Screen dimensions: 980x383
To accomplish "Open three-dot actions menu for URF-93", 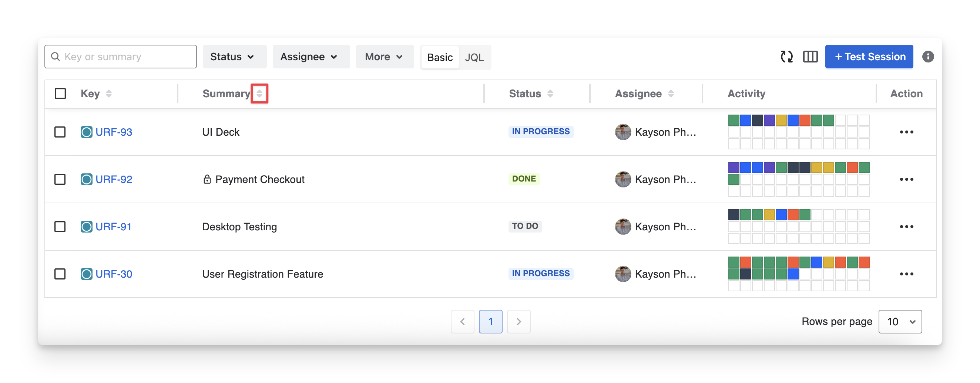I will click(x=906, y=132).
